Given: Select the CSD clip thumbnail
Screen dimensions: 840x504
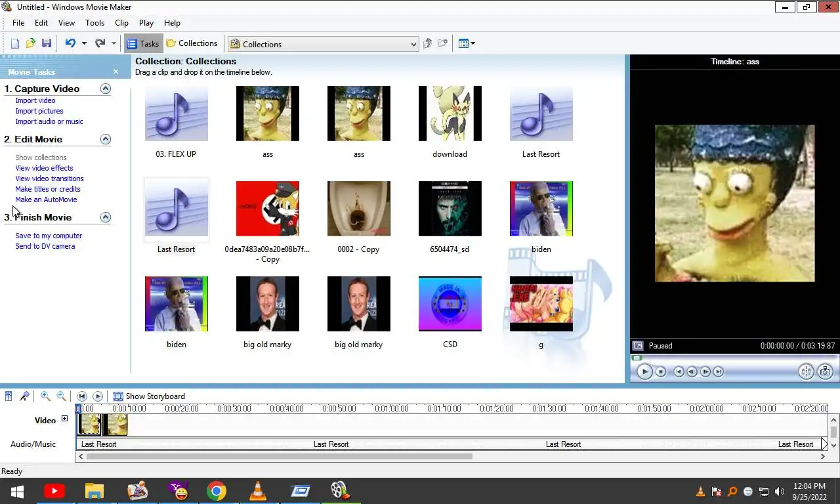Looking at the screenshot, I should click(450, 303).
